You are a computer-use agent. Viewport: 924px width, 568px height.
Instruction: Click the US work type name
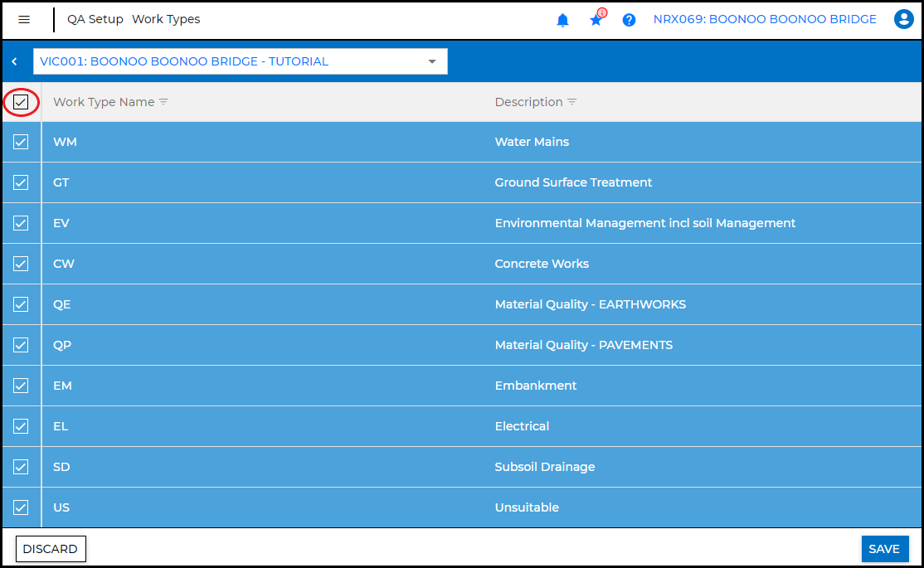61,508
